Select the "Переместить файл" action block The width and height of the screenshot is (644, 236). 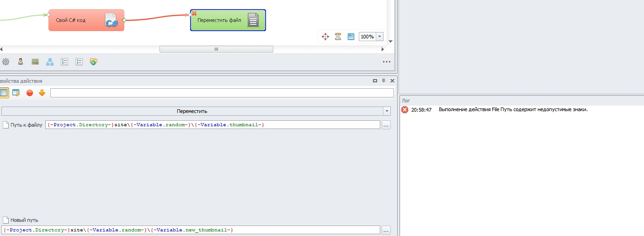tap(228, 20)
